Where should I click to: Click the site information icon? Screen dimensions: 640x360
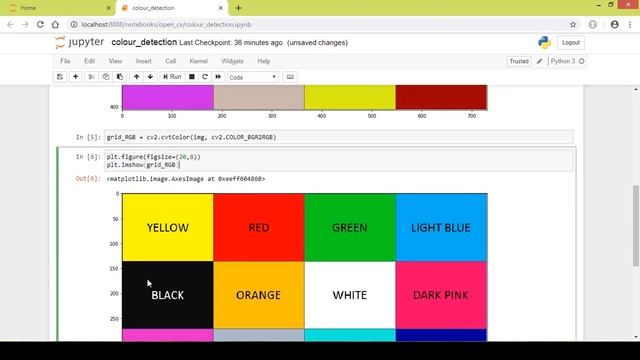pyautogui.click(x=74, y=24)
